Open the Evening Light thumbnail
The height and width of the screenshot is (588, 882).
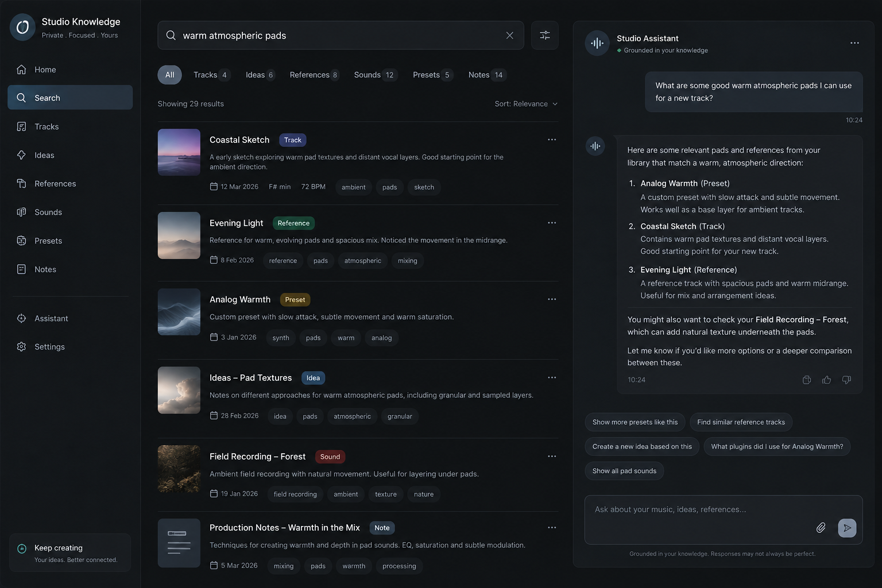tap(179, 235)
